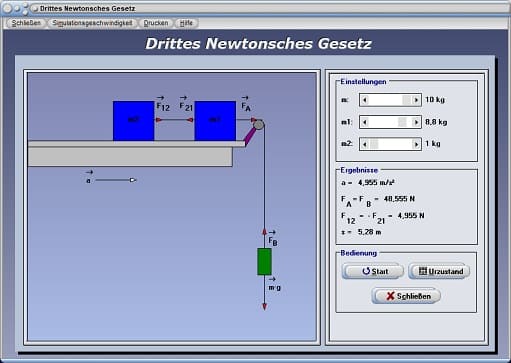This screenshot has width=511, height=363.
Task: Open the Schließen menu
Action: (x=26, y=23)
